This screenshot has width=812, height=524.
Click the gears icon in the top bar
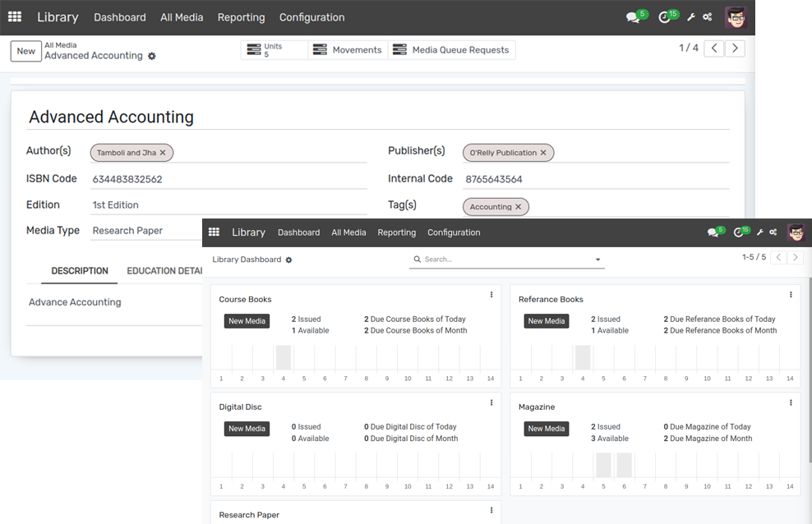coord(708,16)
